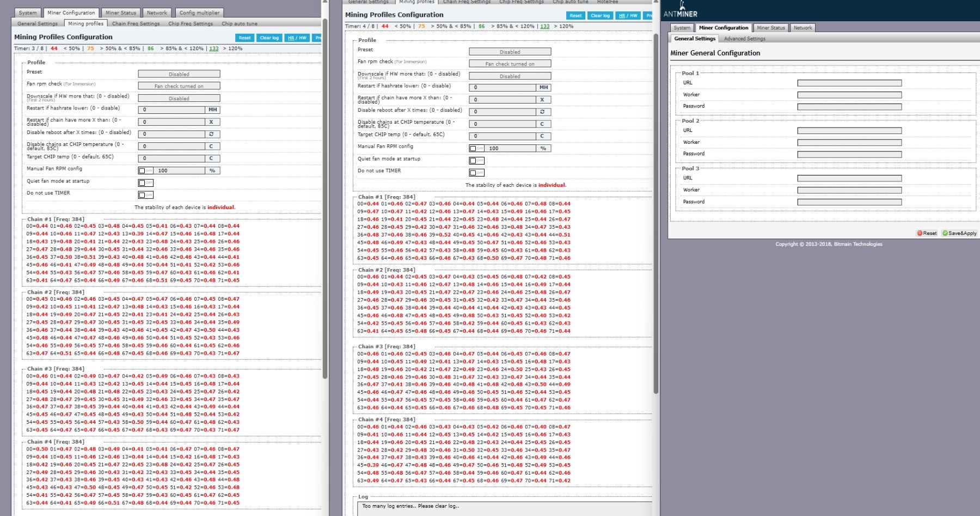The image size is (980, 516).
Task: Switch to Chain Freq Settings in left window
Action: [136, 23]
